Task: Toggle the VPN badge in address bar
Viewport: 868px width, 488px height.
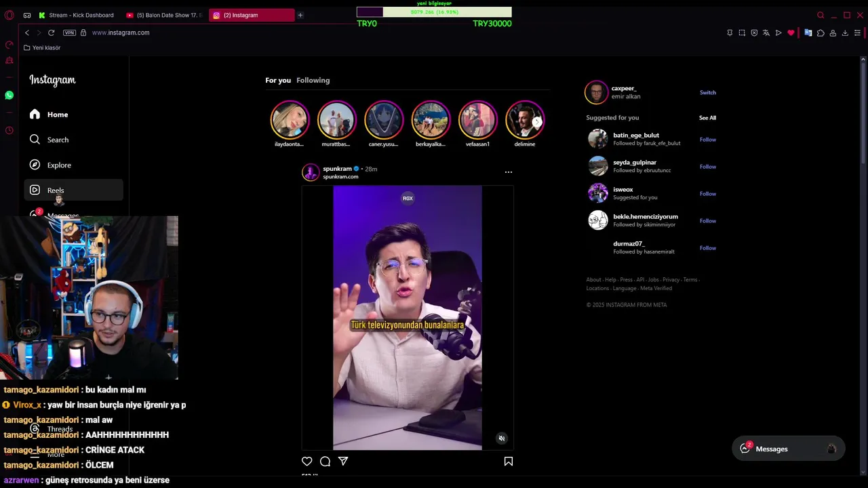Action: click(69, 33)
